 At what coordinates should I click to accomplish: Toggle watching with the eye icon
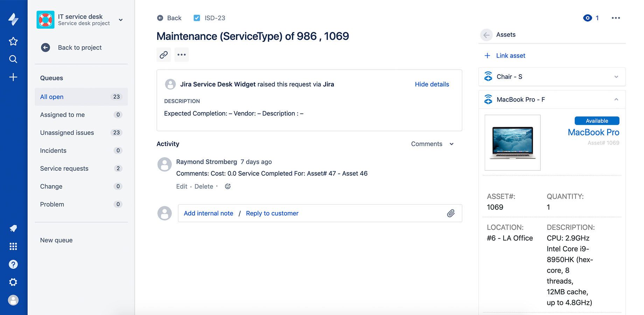click(588, 18)
